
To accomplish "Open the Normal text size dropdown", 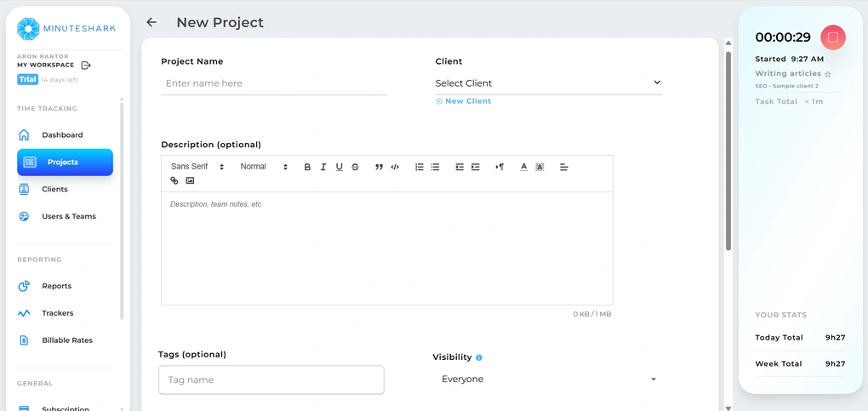I will pos(264,167).
